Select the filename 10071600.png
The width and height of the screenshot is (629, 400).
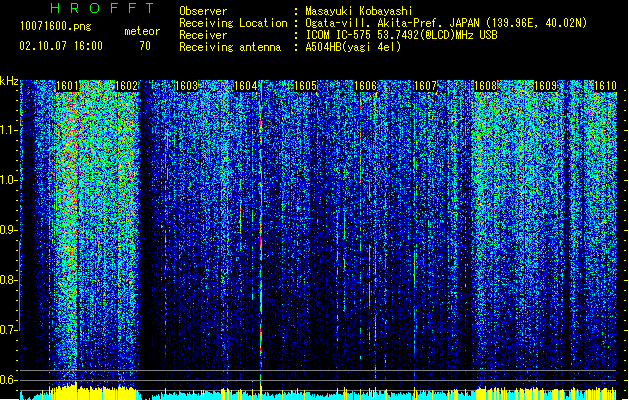click(55, 27)
